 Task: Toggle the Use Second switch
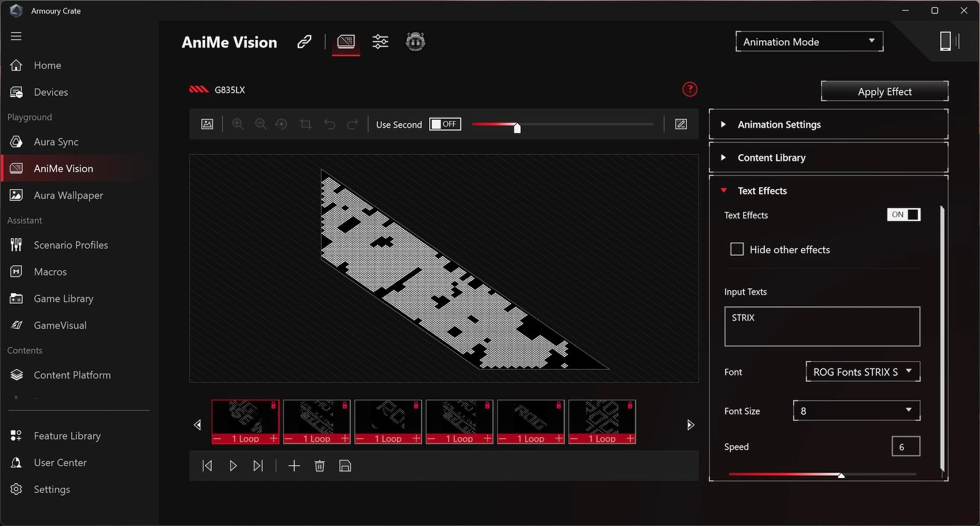445,124
